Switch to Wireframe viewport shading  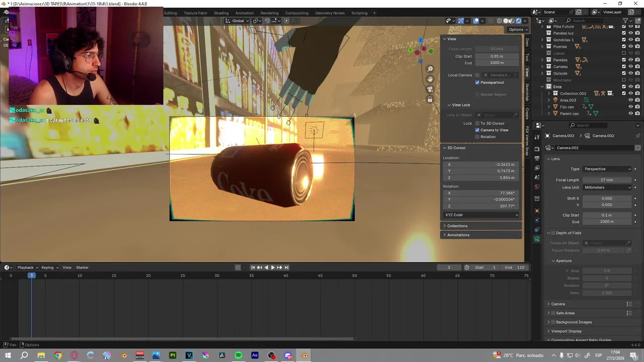tap(500, 21)
